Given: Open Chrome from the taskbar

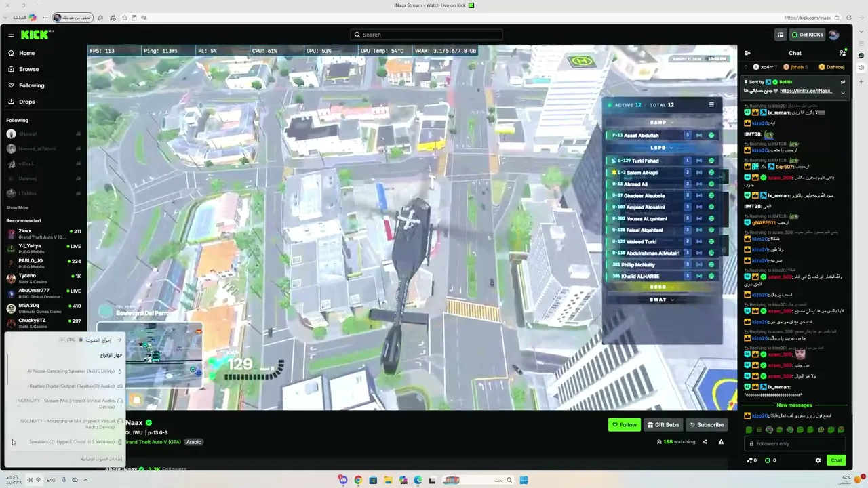Looking at the screenshot, I should [x=358, y=480].
